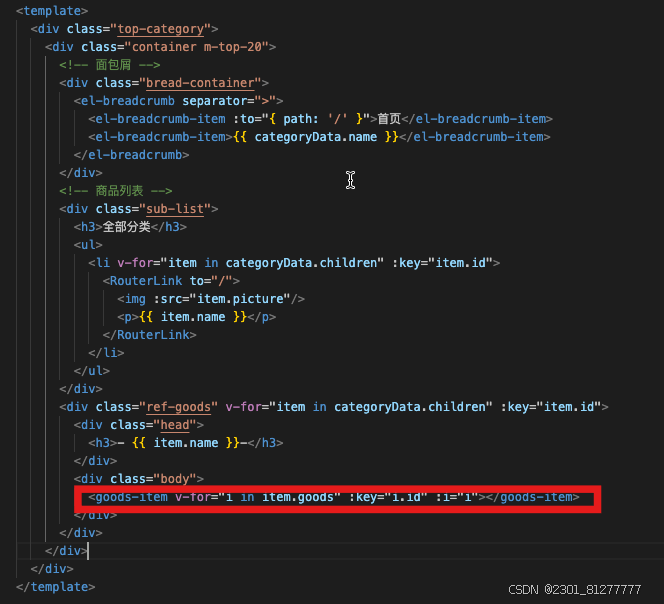
Task: Click the :key="i.id" attribute on goods-item
Action: (x=388, y=497)
